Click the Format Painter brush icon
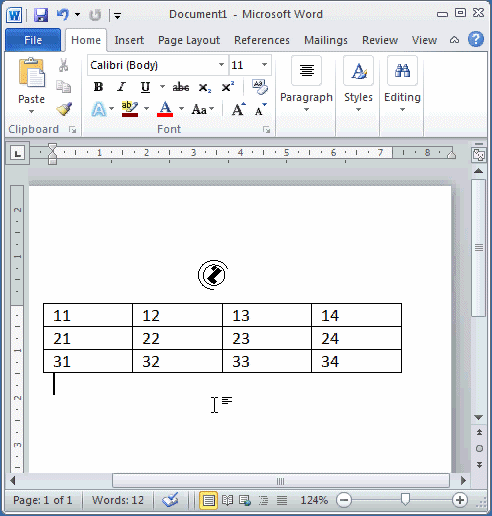This screenshot has height=516, width=492. click(x=64, y=109)
